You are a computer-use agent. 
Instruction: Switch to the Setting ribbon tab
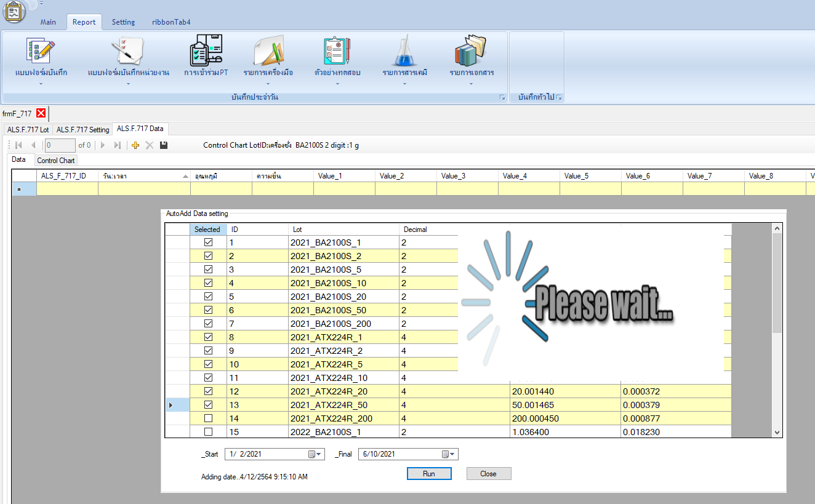[123, 22]
